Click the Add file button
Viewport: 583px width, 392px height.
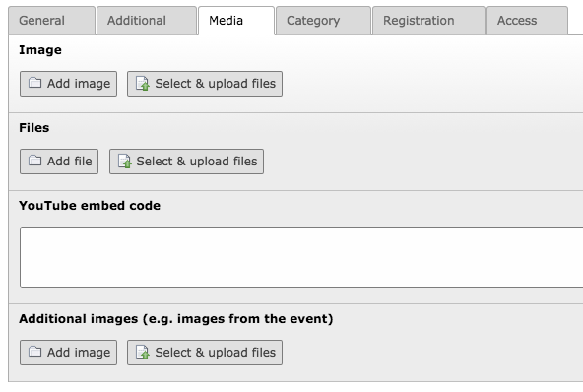tap(59, 162)
